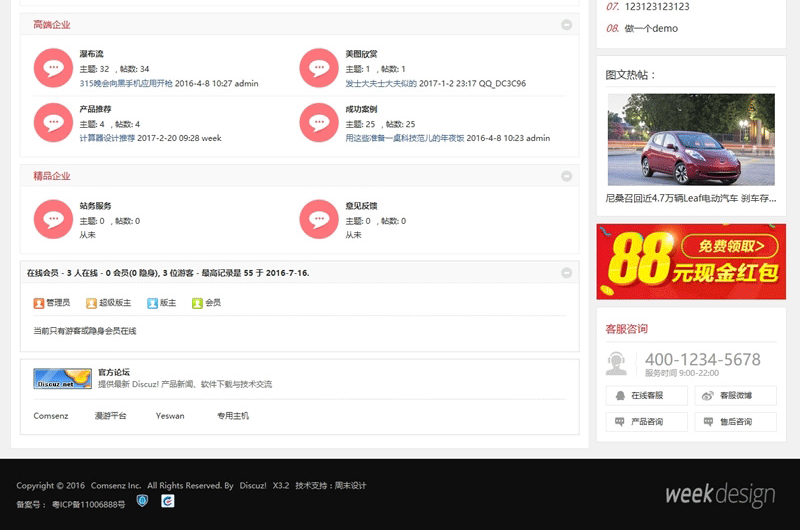Open the 周末设计 tech support link
This screenshot has height=530, width=800.
(x=351, y=486)
